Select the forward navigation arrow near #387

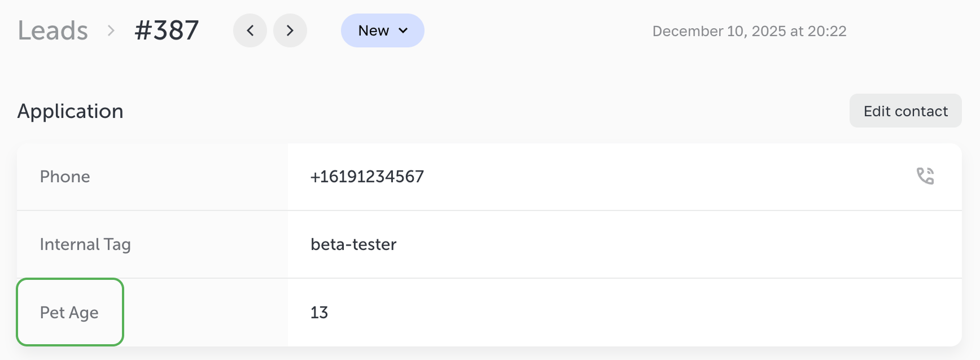click(x=290, y=30)
